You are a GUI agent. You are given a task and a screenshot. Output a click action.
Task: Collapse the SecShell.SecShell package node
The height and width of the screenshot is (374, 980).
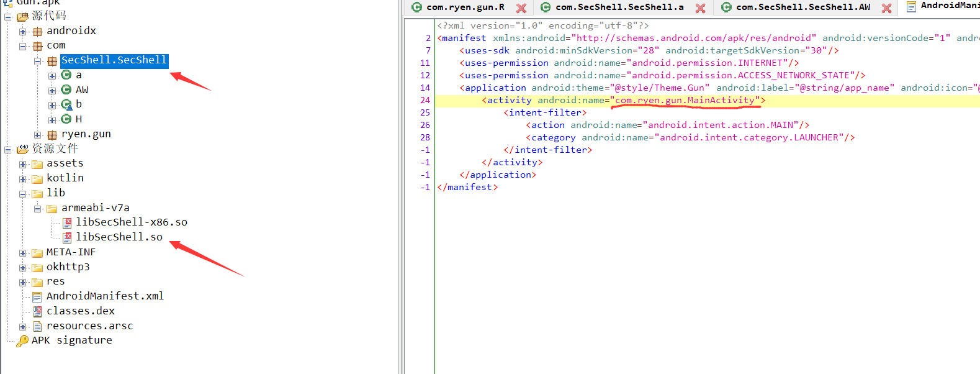38,61
